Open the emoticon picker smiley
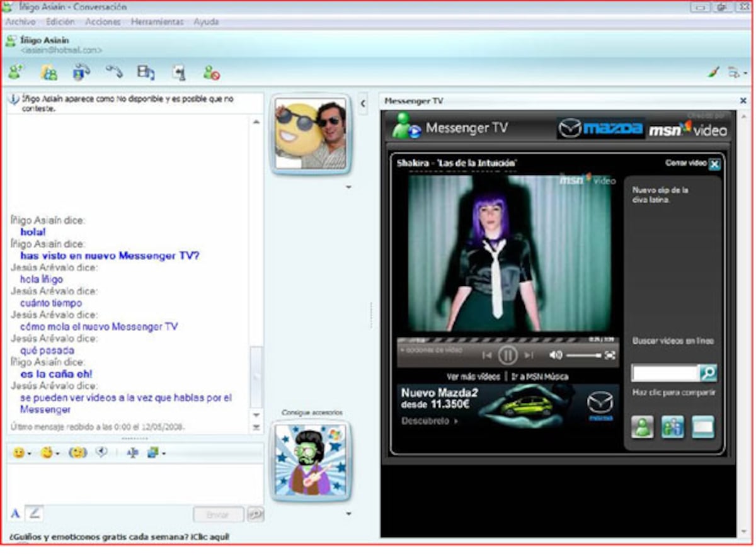Image resolution: width=756 pixels, height=556 pixels. 18,452
